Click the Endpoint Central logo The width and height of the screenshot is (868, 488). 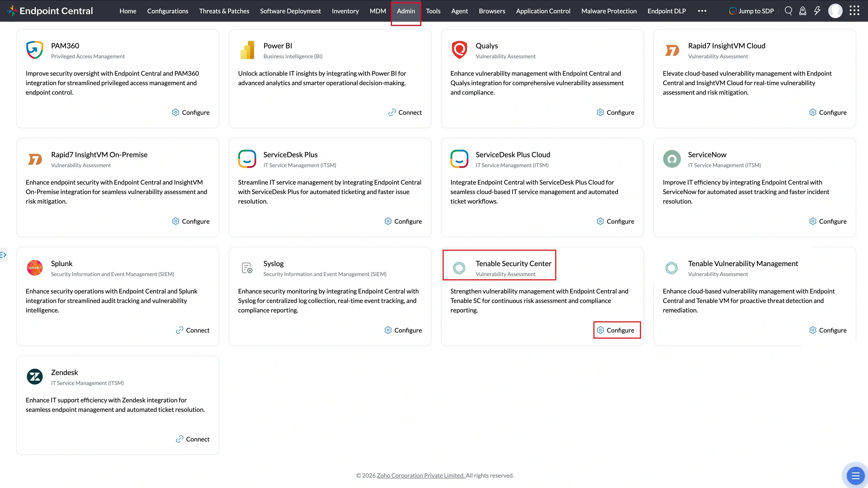[x=50, y=11]
